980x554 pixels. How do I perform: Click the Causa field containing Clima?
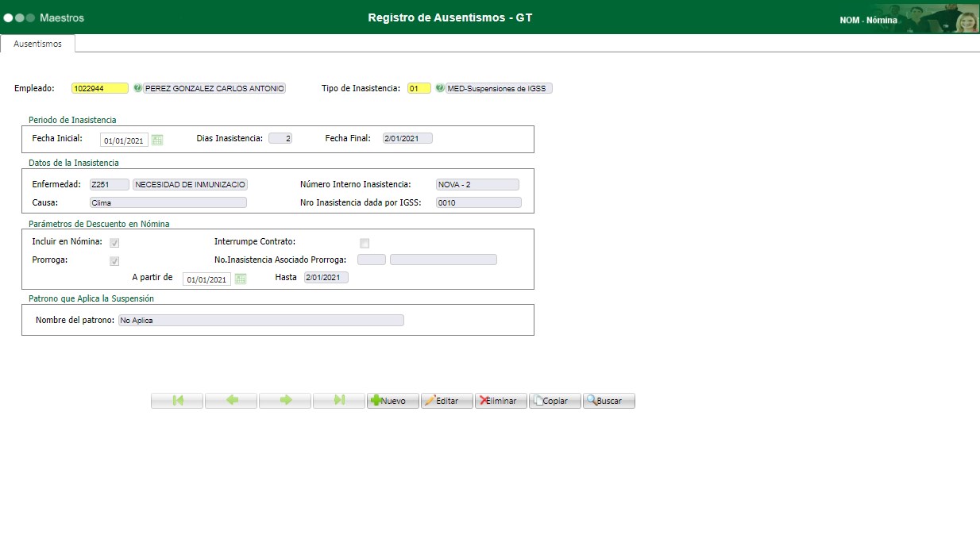(168, 202)
